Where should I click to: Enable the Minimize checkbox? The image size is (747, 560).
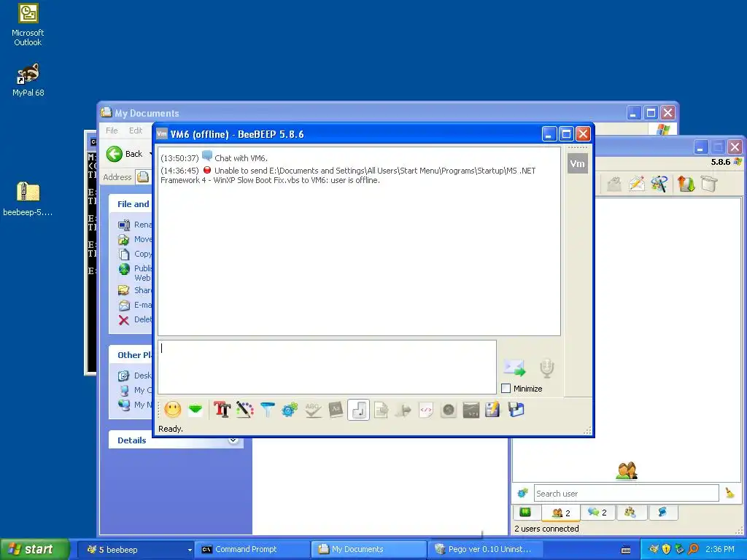point(506,389)
